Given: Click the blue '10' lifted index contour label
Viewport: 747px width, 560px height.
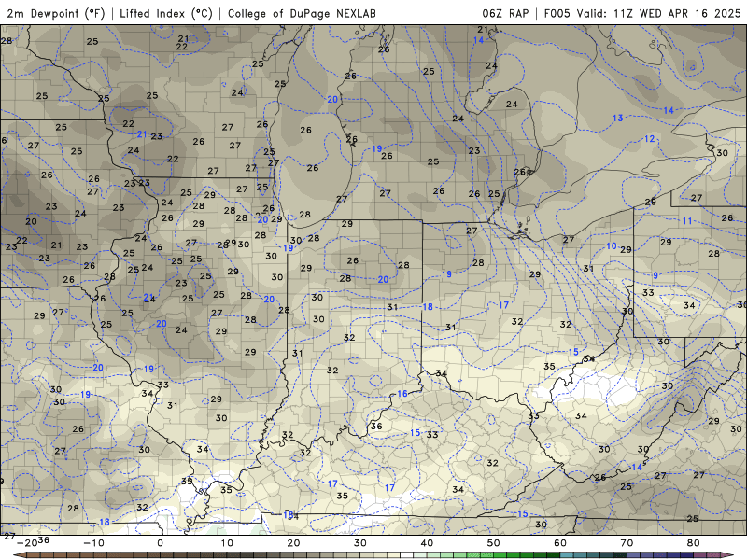Looking at the screenshot, I should pyautogui.click(x=612, y=246).
